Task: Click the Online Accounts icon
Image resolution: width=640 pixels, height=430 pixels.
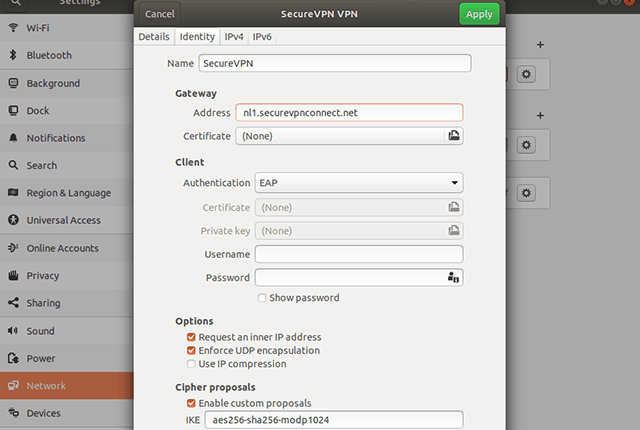Action: [13, 248]
